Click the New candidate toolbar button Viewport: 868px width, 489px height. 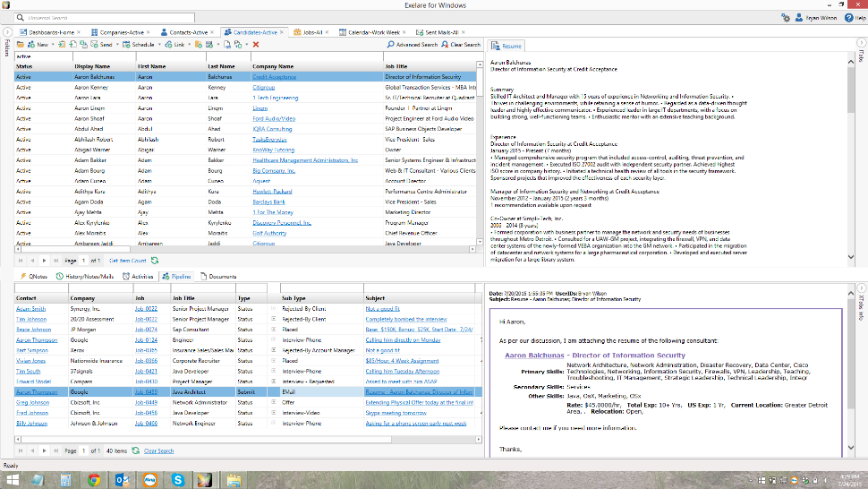[38, 44]
